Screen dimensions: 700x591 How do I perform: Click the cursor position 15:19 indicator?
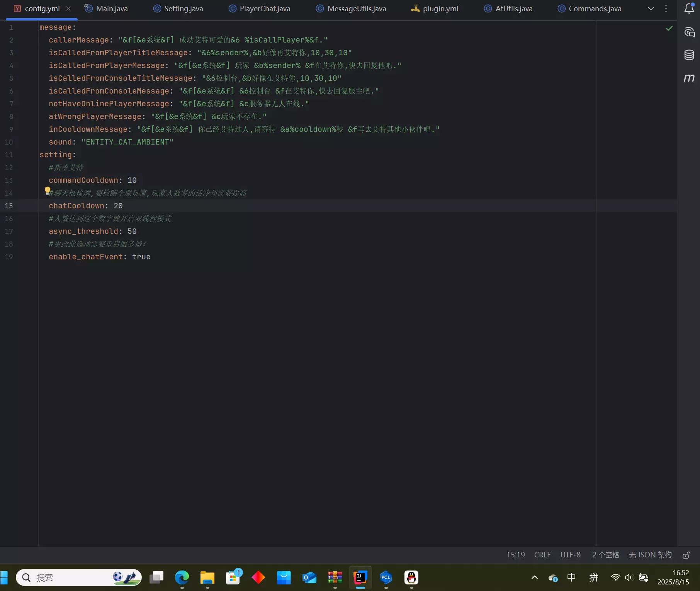pyautogui.click(x=516, y=555)
